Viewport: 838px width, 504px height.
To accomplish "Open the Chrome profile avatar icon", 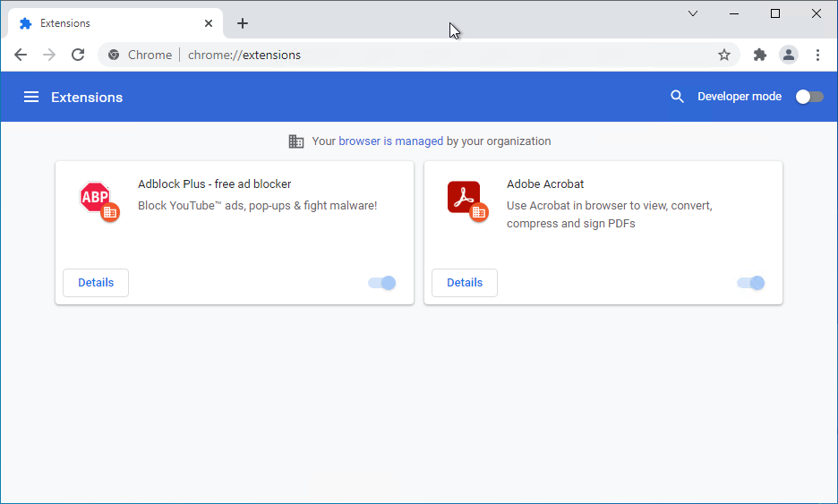I will tap(789, 55).
